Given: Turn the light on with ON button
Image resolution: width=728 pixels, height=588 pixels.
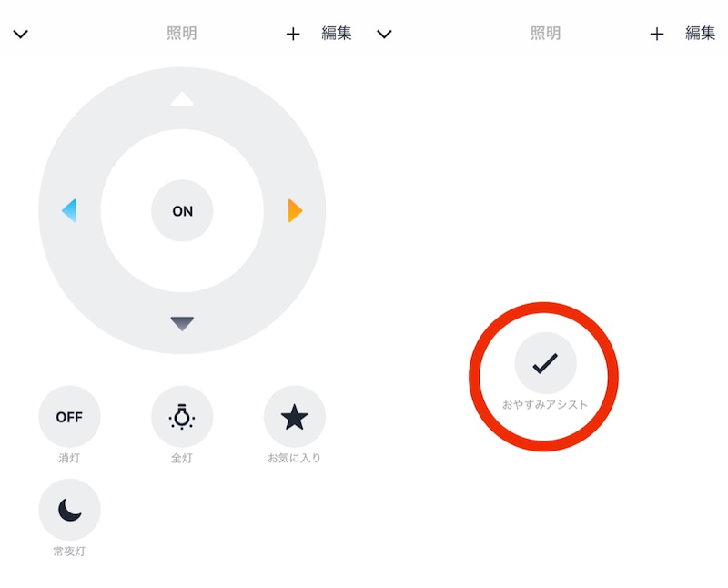Looking at the screenshot, I should [x=182, y=210].
